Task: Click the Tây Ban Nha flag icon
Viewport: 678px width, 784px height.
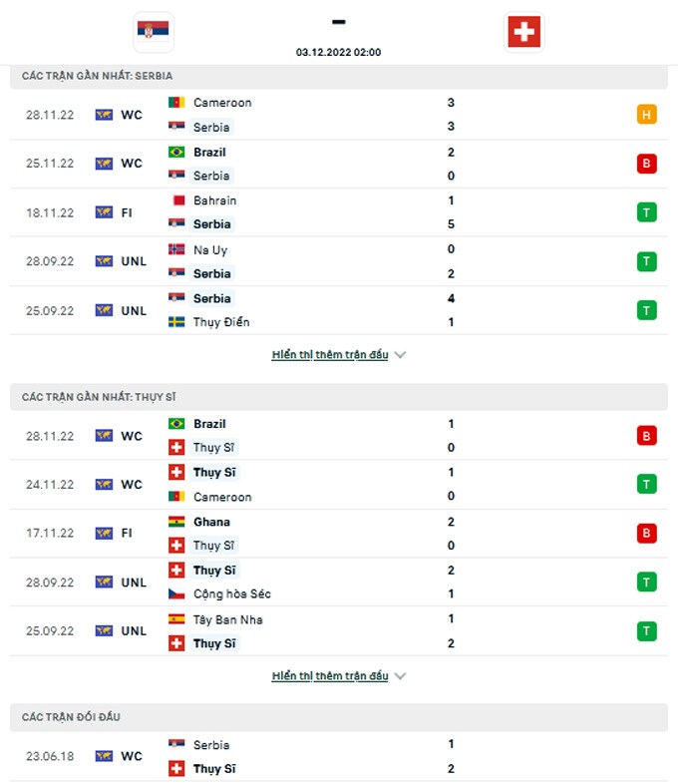Action: pyautogui.click(x=176, y=619)
